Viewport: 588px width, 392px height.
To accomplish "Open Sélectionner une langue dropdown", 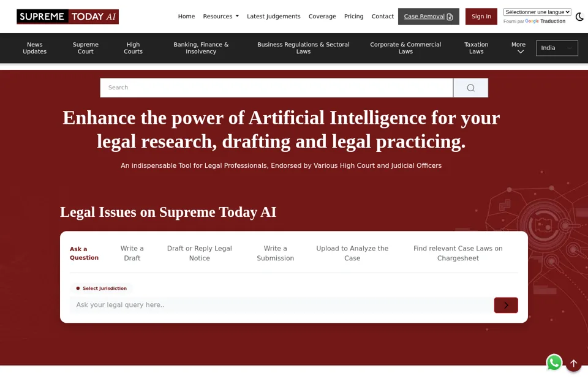I will [537, 12].
